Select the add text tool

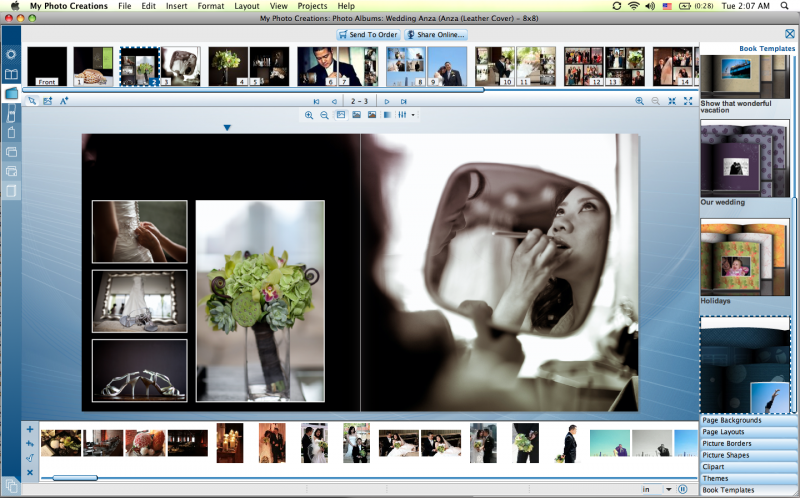(64, 101)
